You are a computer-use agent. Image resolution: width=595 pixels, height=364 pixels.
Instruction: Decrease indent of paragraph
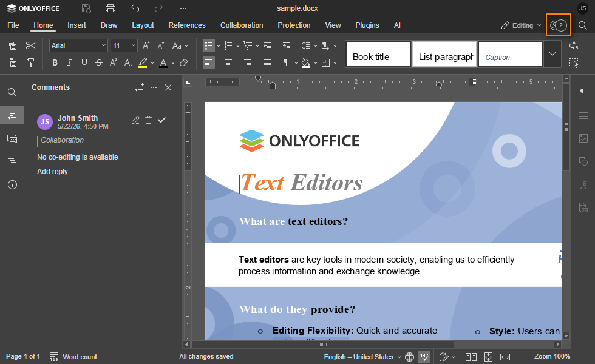[267, 46]
